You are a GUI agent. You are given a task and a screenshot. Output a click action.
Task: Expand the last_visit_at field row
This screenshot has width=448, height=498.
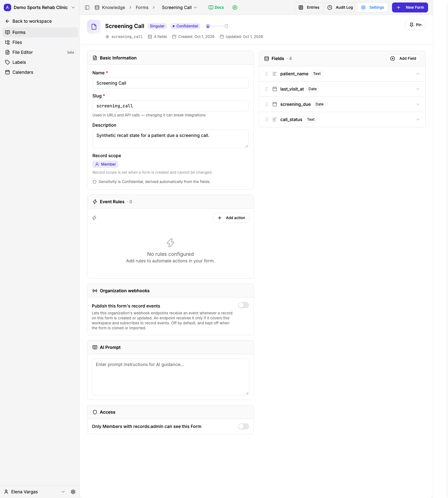coord(418,89)
